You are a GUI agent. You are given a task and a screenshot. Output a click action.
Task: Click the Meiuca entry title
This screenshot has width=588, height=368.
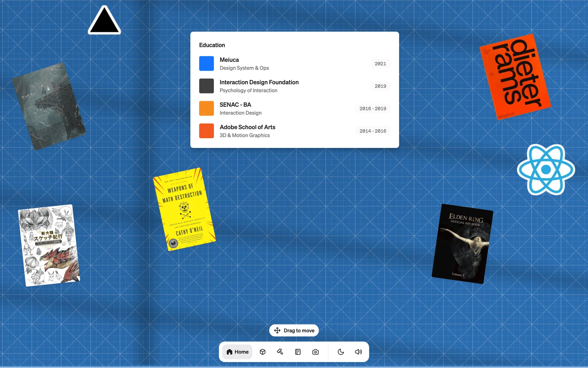[x=229, y=60]
